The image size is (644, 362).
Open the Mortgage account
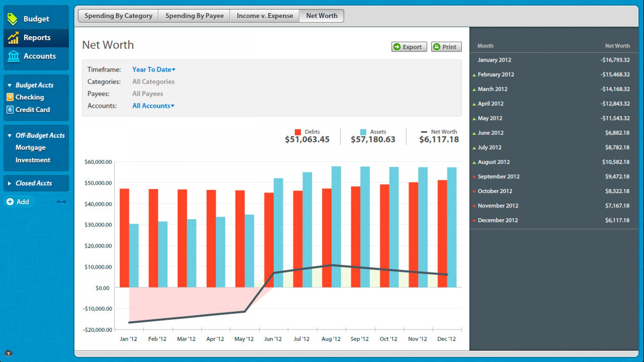coord(31,148)
